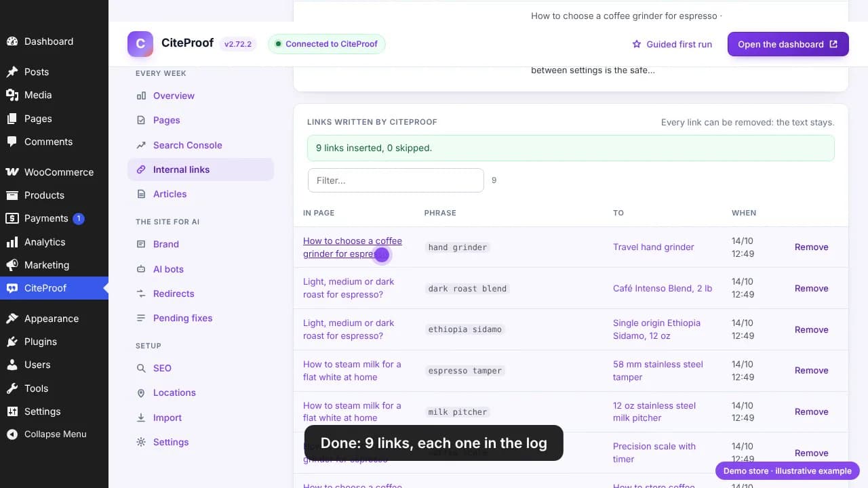Click the Plugins icon in sidebar
Image resolution: width=868 pixels, height=488 pixels.
[x=12, y=342]
